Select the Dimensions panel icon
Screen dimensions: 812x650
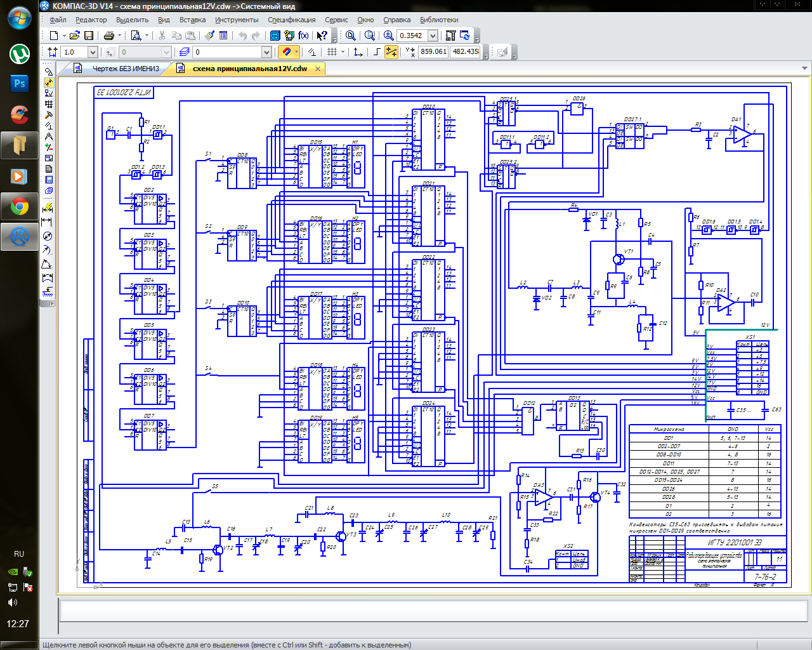coord(49,83)
